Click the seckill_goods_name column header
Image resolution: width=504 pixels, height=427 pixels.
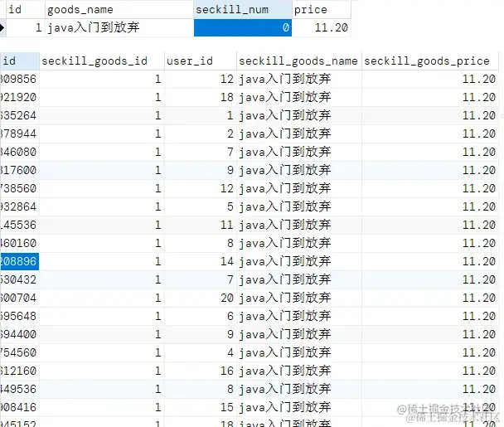pos(299,61)
